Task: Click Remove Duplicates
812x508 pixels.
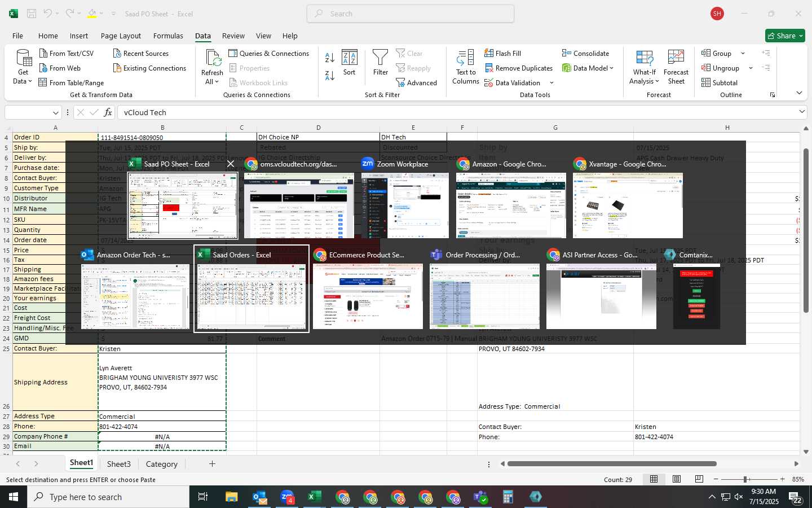Action: 518,68
